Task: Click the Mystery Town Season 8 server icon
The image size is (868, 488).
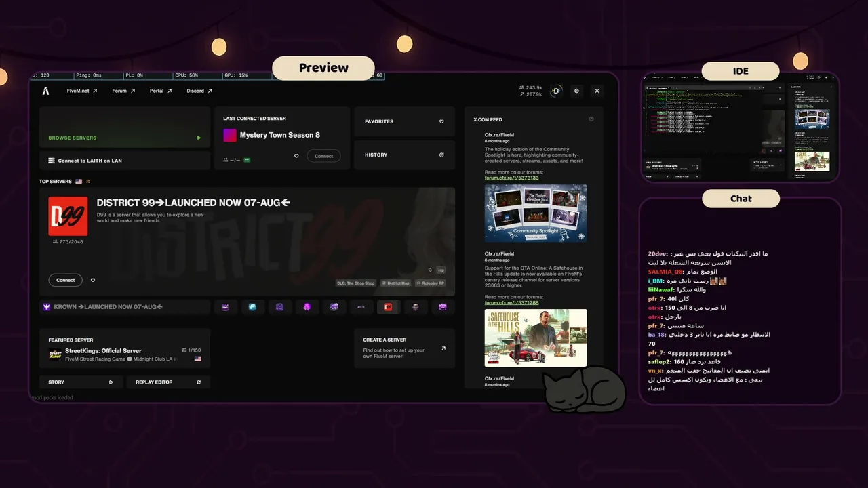Action: pyautogui.click(x=230, y=136)
